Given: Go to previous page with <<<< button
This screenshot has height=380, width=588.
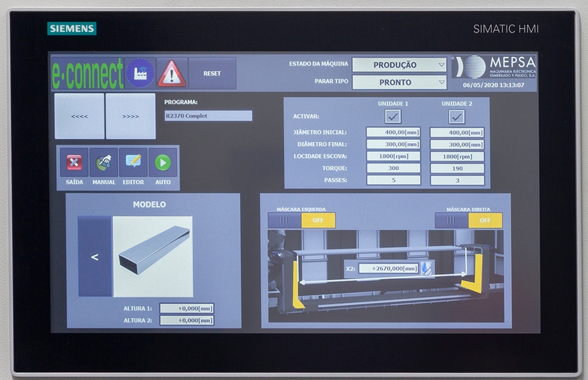Looking at the screenshot, I should tap(80, 116).
